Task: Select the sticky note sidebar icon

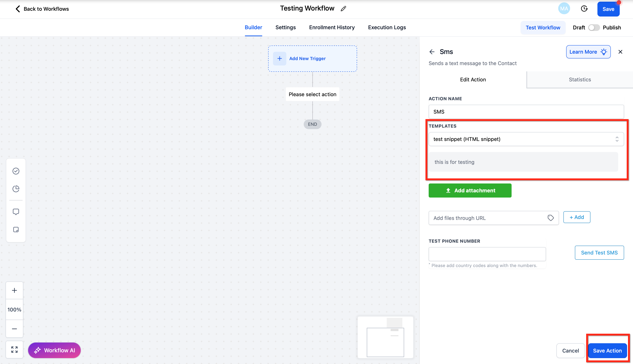Action: [x=16, y=230]
